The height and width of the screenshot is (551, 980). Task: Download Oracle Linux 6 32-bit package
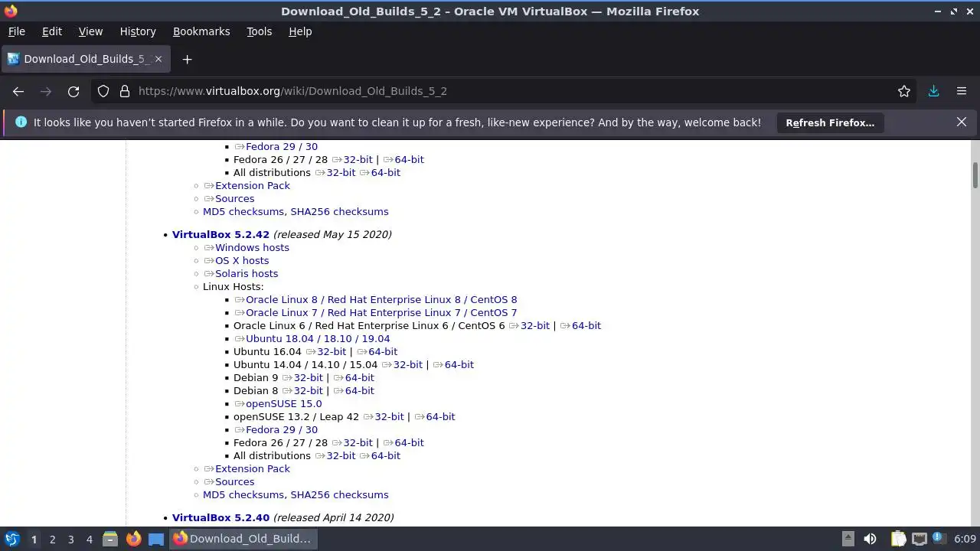[x=529, y=325]
